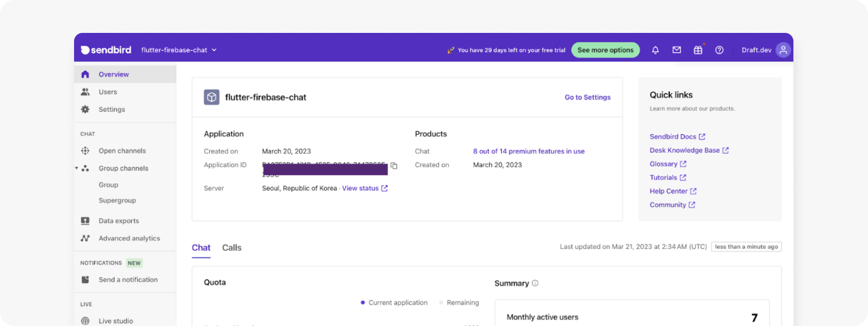Click the Overview home icon

tap(85, 74)
